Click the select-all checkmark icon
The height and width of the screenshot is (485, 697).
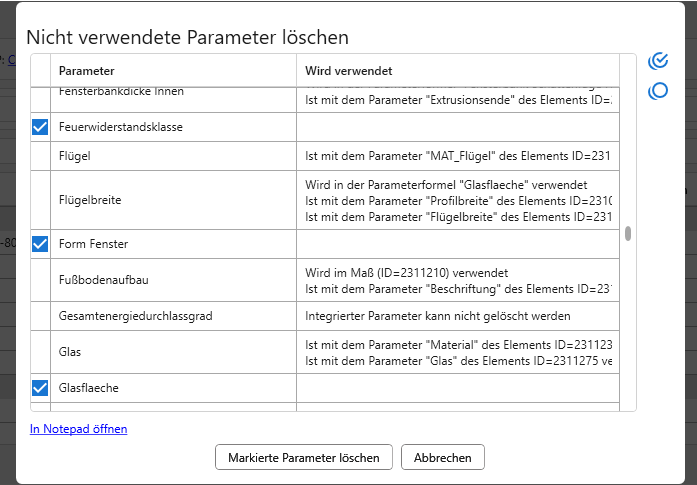658,61
